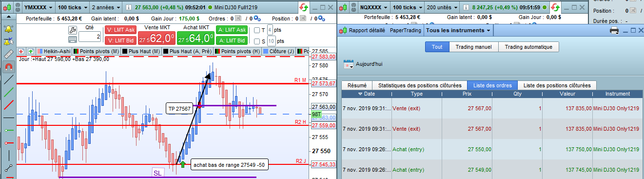The width and height of the screenshot is (644, 179).
Task: Select the ruler measuring tool
Action: 8,54
